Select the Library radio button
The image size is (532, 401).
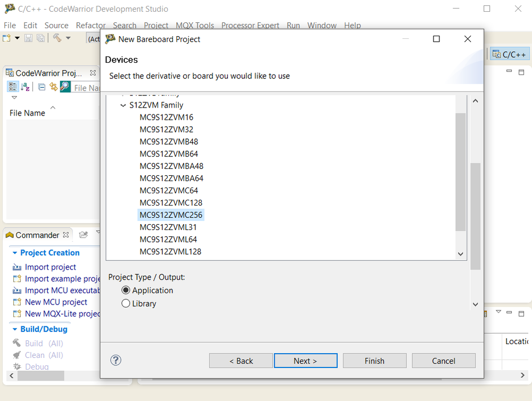click(126, 304)
